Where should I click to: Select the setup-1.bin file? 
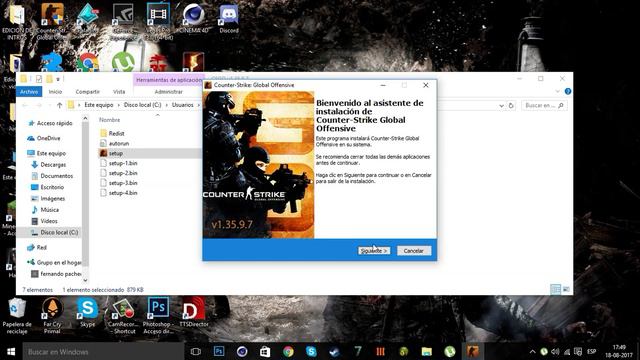[x=123, y=163]
